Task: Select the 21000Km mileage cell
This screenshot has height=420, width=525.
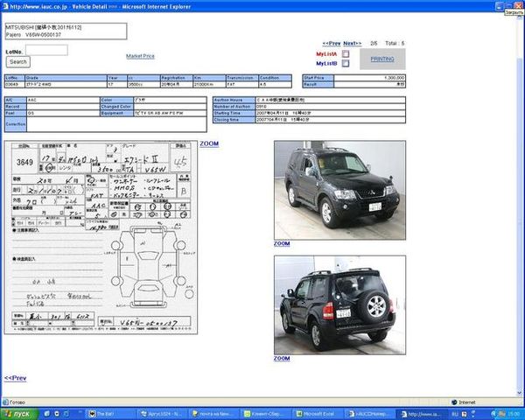Action: (x=209, y=85)
